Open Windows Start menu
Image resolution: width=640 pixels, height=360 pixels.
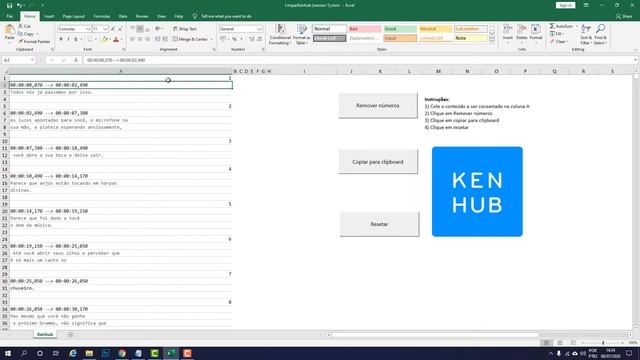(x=8, y=353)
